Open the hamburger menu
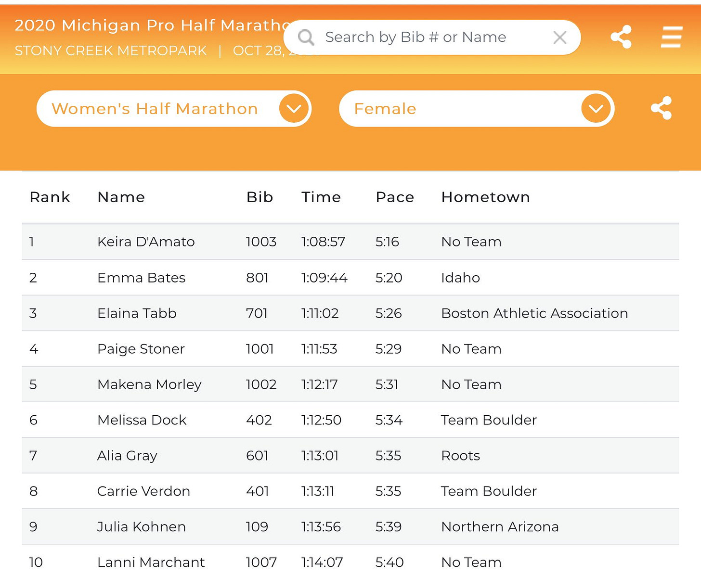Screen dimensions: 701x588 click(x=671, y=37)
